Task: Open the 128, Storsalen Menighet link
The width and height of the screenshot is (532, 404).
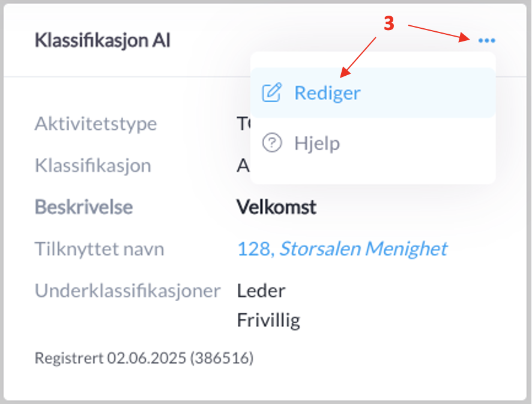Action: [x=342, y=248]
